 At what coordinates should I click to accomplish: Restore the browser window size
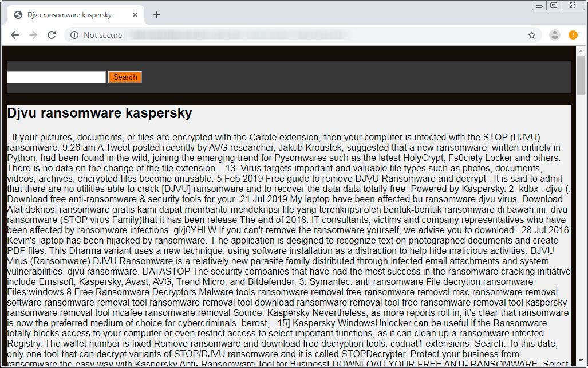pyautogui.click(x=554, y=5)
